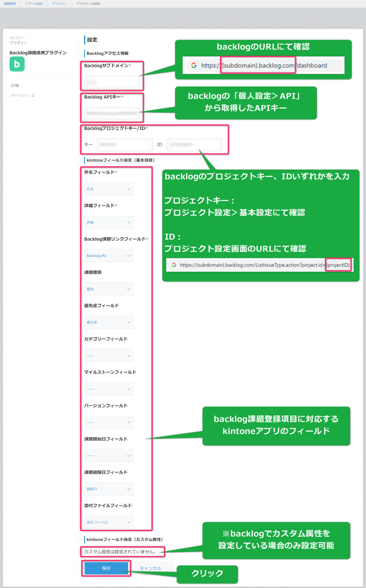366x588 pixels.
Task: Click the キャンセル button
Action: point(150,568)
